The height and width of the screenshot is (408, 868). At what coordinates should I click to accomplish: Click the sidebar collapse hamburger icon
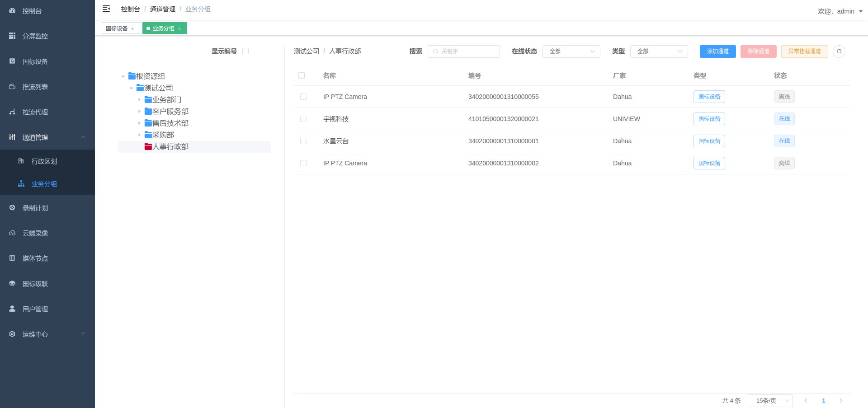[106, 9]
